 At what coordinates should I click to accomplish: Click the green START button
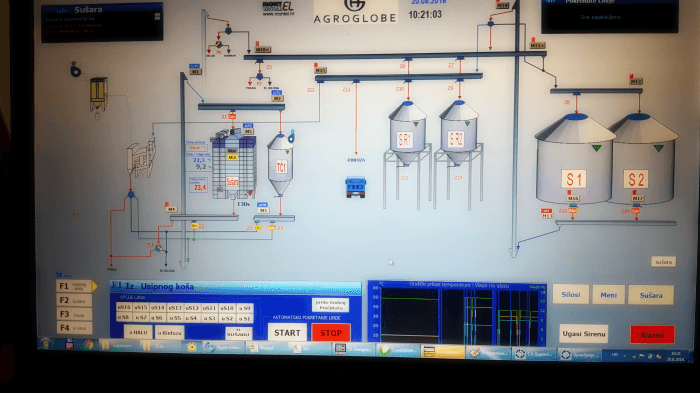(287, 333)
